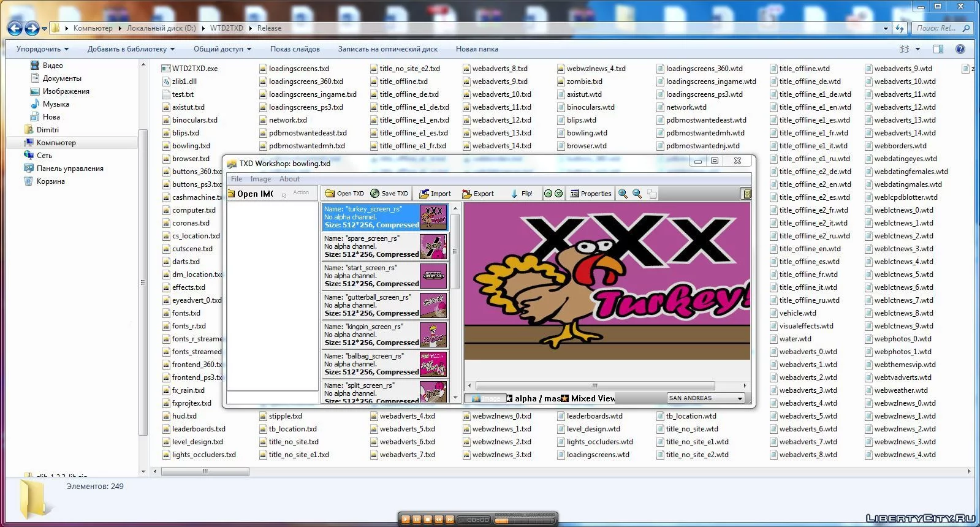
Task: Open Добавить в библиотеку dropdown
Action: (x=131, y=49)
